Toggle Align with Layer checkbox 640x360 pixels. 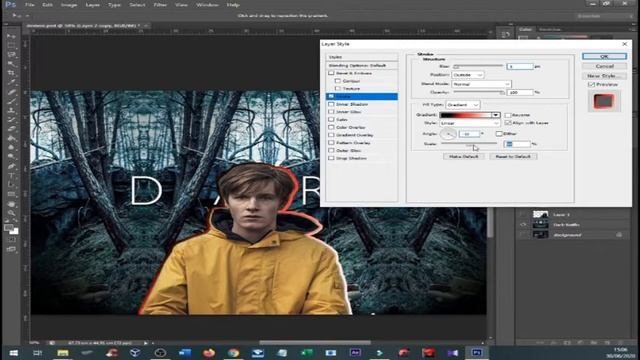click(508, 123)
